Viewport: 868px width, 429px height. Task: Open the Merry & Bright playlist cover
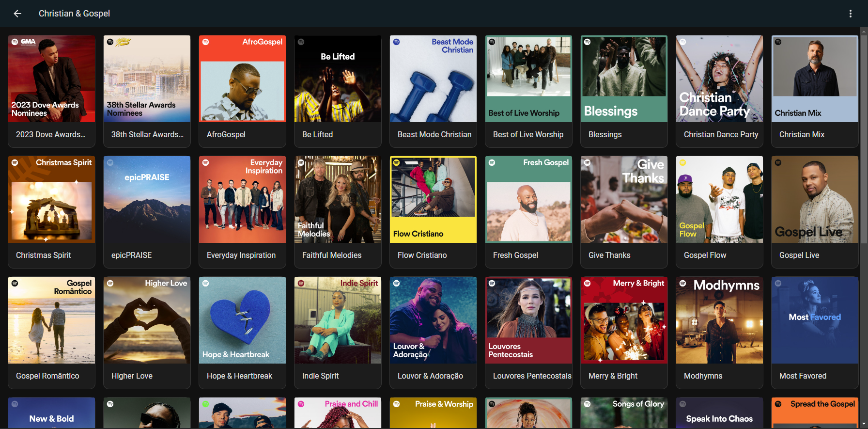coord(624,320)
